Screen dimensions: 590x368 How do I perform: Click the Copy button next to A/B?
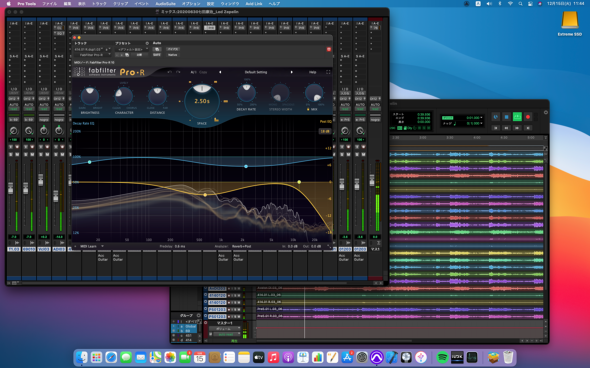pyautogui.click(x=203, y=72)
